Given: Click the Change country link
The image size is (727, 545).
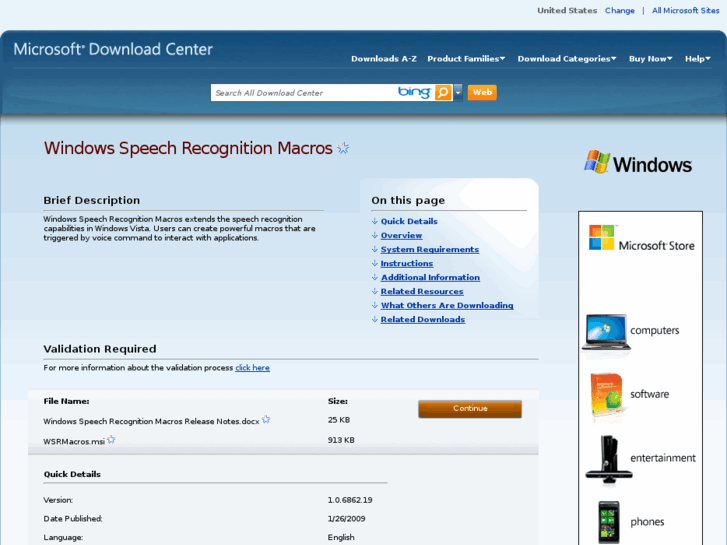Looking at the screenshot, I should [619, 11].
